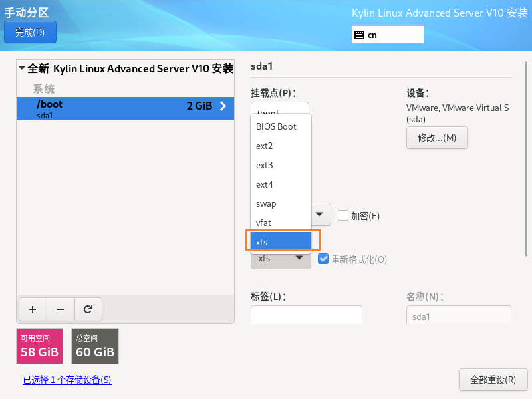This screenshot has height=399, width=532.
Task: Click the keyboard layout cn indicator
Action: point(387,35)
